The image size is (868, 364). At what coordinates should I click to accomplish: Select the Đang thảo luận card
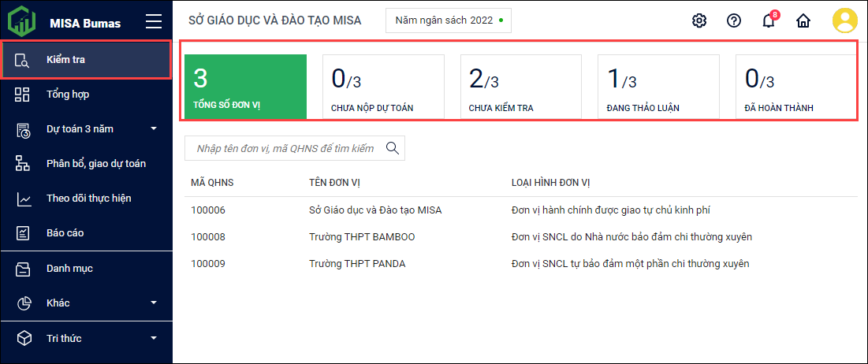[x=658, y=87]
